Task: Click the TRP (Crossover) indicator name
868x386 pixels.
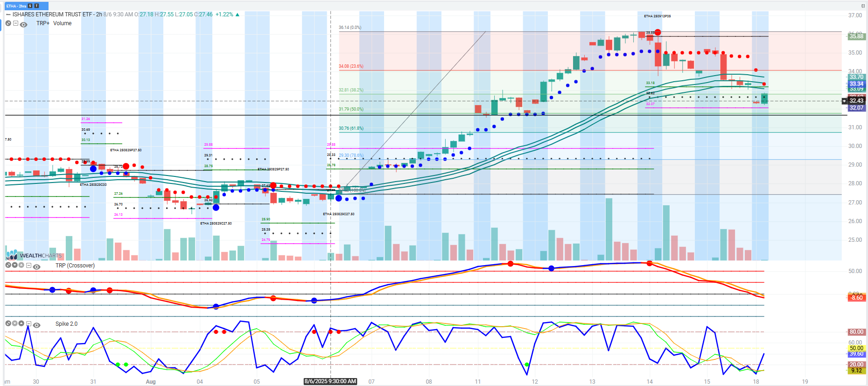Action: 75,266
